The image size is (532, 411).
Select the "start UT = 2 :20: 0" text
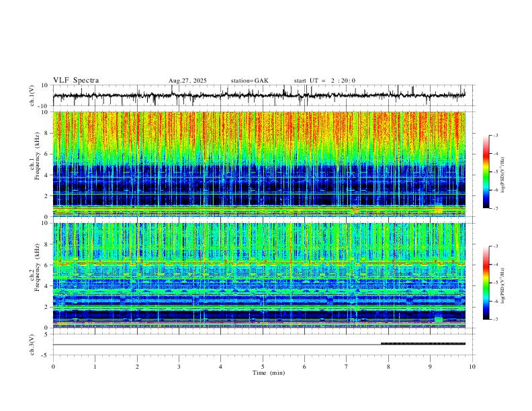click(324, 81)
